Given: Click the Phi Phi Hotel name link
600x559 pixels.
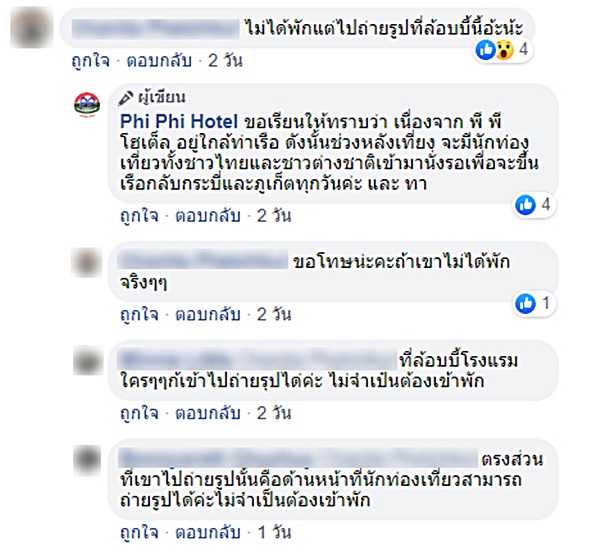Looking at the screenshot, I should coord(179,122).
